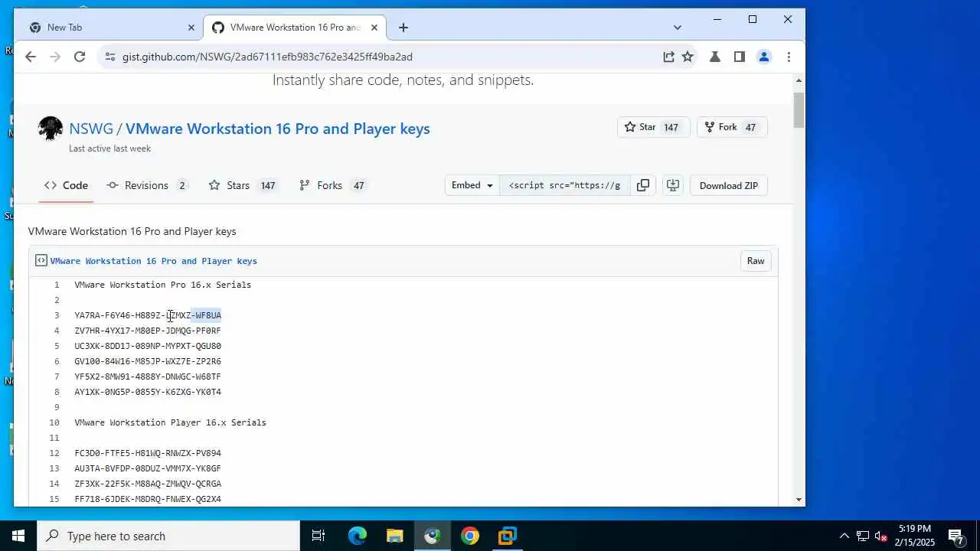The image size is (980, 551).
Task: Save gist to computer with desktop icon
Action: [x=673, y=185]
